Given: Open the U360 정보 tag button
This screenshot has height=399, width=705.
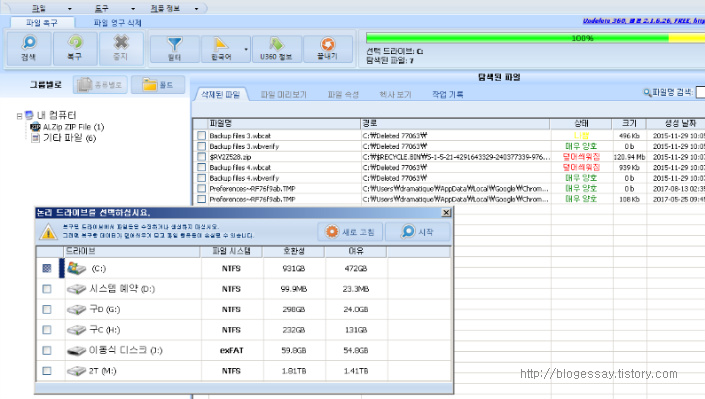Looking at the screenshot, I should coord(276,49).
